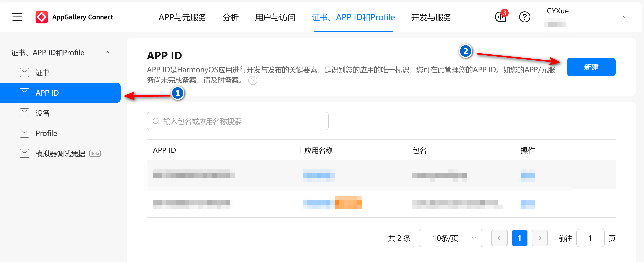Click the 共 2 条 total count
644x262 pixels.
coord(399,238)
